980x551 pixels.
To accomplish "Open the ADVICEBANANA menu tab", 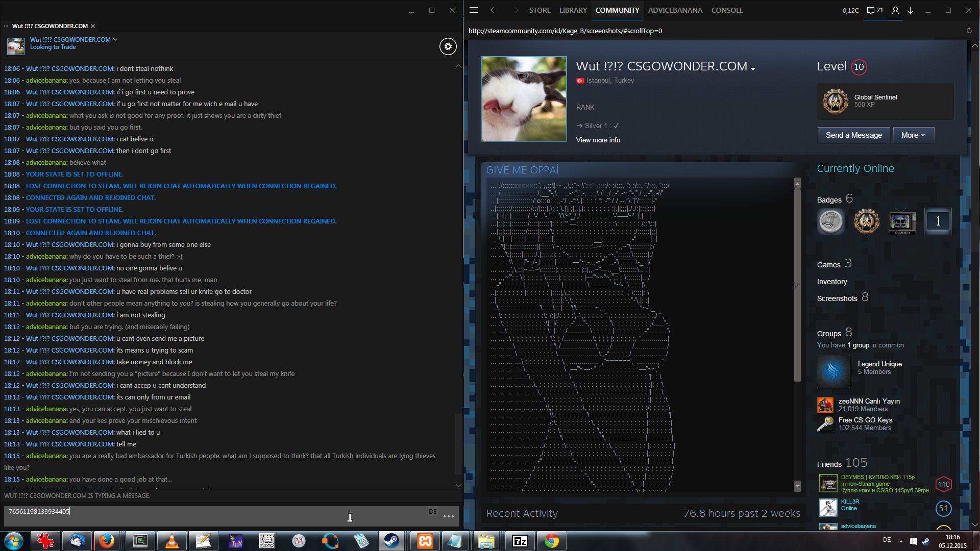I will click(x=675, y=10).
